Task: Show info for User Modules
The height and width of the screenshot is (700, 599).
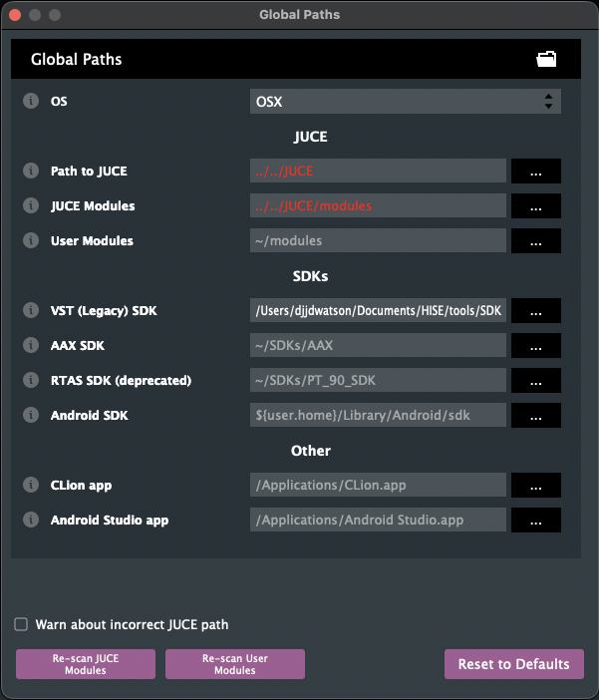Action: (30, 240)
